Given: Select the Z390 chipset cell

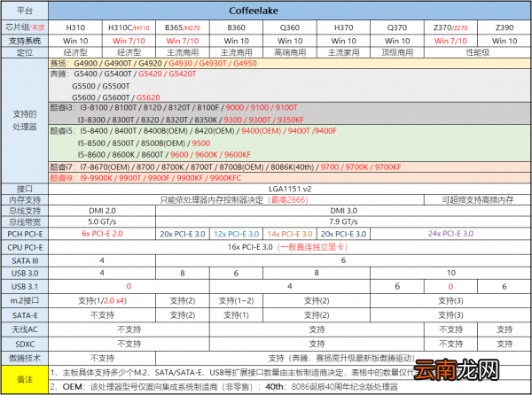Looking at the screenshot, I should point(505,27).
